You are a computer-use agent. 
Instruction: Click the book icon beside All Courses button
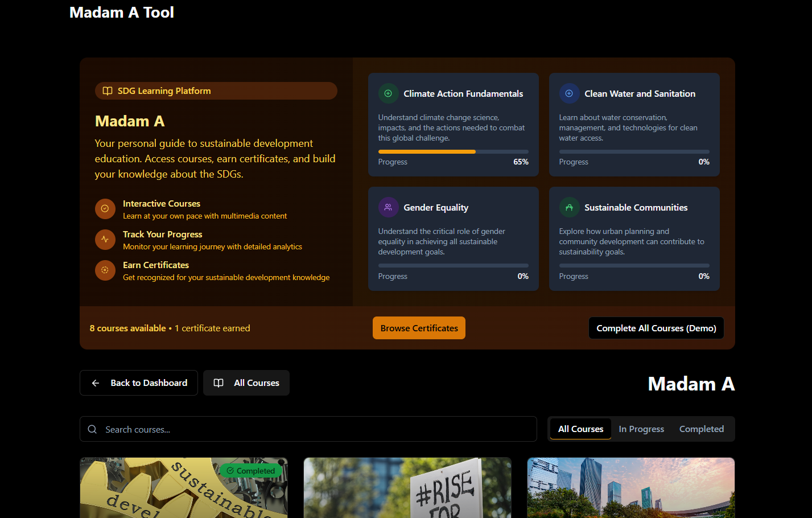(219, 383)
